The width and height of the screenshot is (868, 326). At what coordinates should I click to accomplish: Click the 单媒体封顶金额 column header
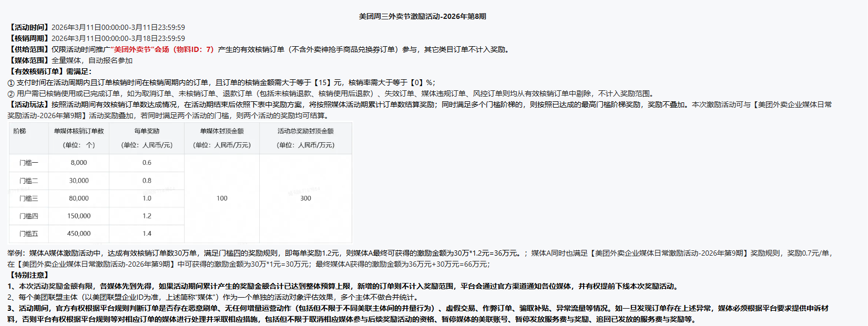tap(222, 131)
